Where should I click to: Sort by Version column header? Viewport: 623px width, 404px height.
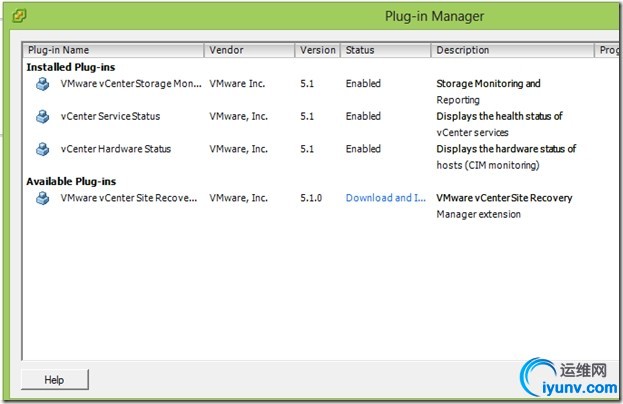(317, 50)
